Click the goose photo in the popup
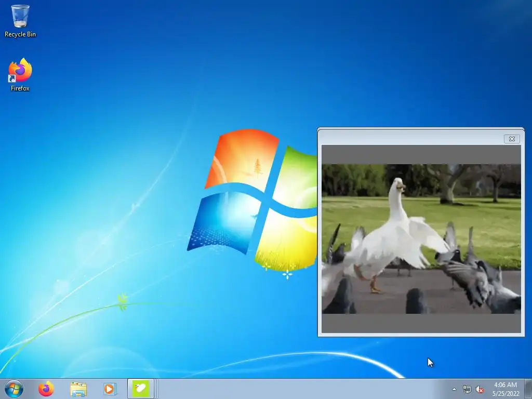Image resolution: width=532 pixels, height=399 pixels. (421, 239)
